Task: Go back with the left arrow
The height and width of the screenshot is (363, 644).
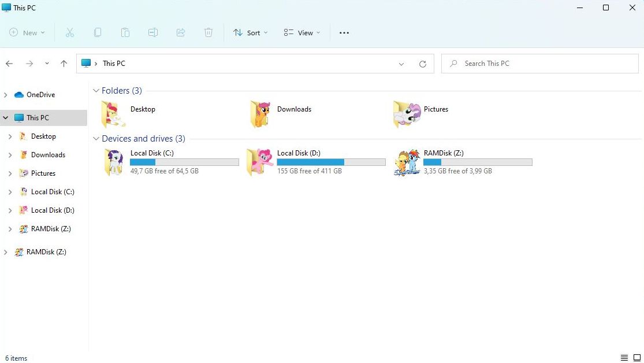Action: pos(9,64)
